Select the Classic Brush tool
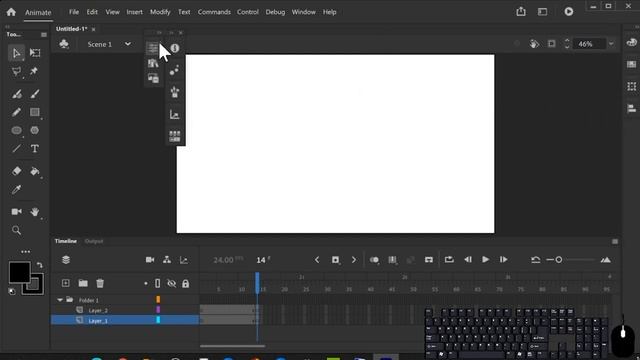 pos(35,94)
